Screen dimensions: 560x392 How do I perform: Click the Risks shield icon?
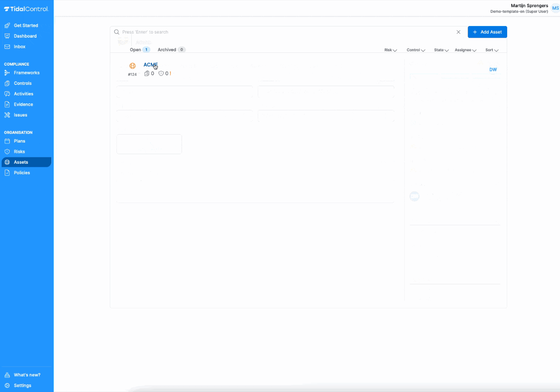[7, 151]
